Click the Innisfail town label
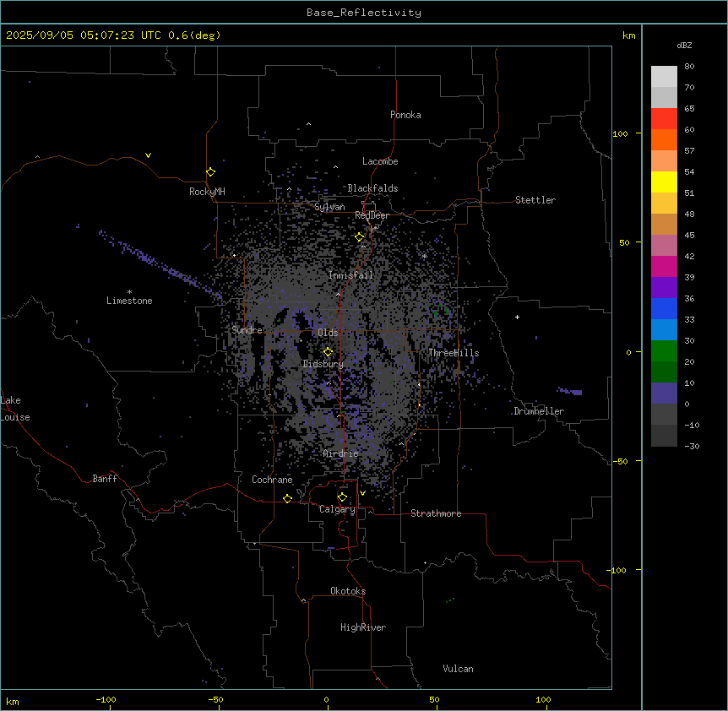Image resolution: width=728 pixels, height=711 pixels. pos(350,275)
